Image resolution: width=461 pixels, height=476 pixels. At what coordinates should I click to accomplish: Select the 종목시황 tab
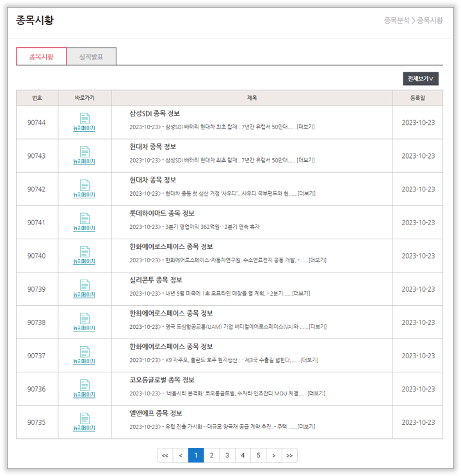click(x=41, y=57)
